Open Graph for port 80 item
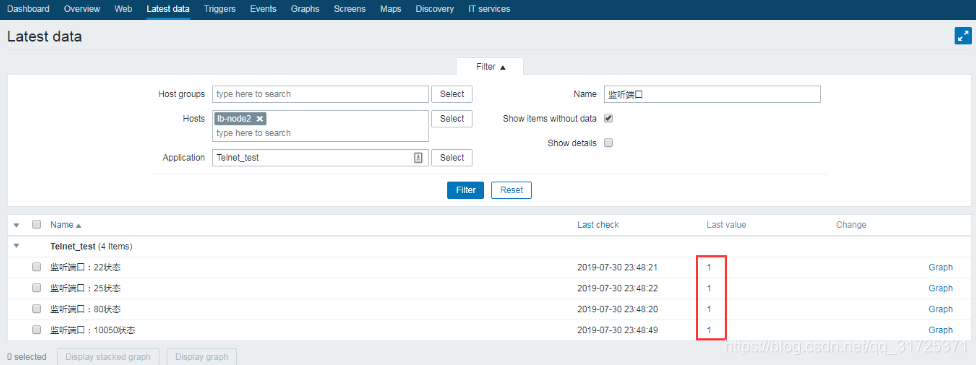Image resolution: width=976 pixels, height=365 pixels. pyautogui.click(x=941, y=309)
